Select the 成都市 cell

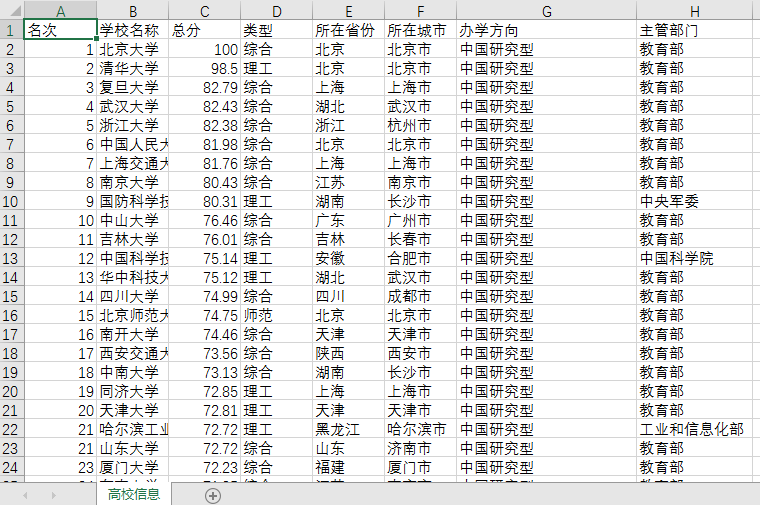420,296
